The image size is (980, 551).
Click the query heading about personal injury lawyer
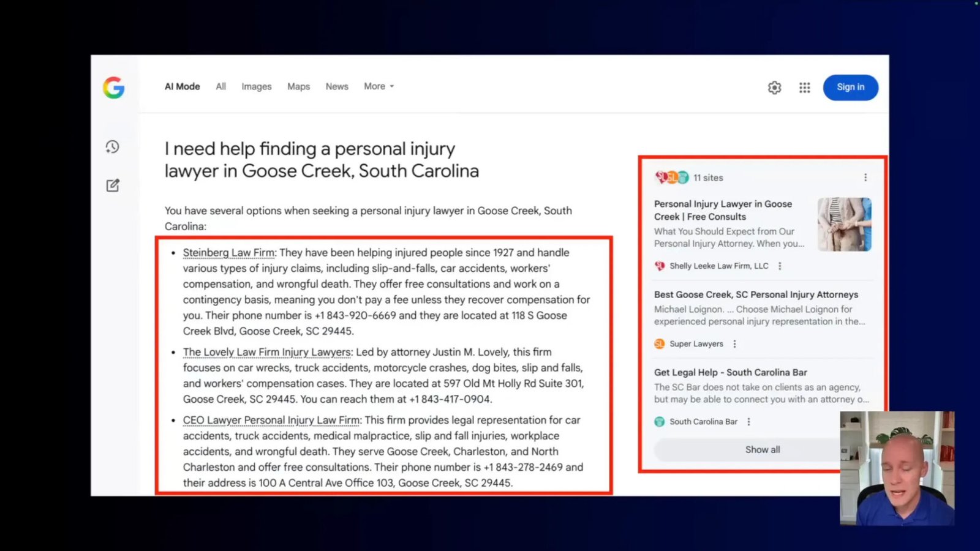click(x=322, y=160)
